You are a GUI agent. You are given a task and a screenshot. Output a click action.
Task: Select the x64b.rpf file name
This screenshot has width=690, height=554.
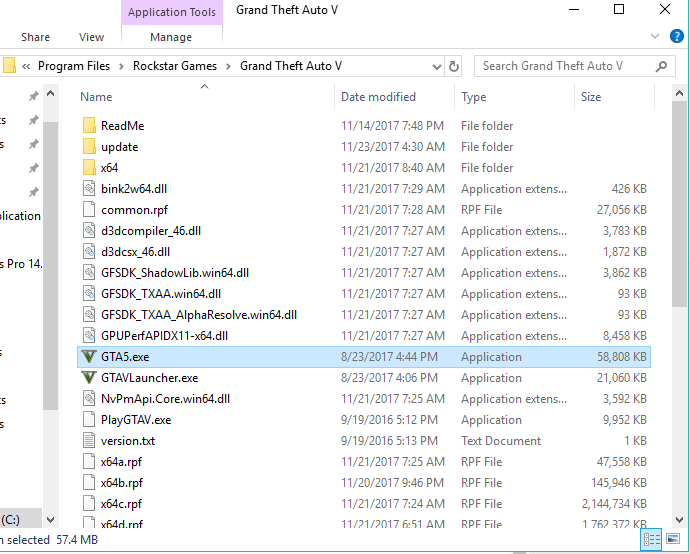click(x=121, y=483)
